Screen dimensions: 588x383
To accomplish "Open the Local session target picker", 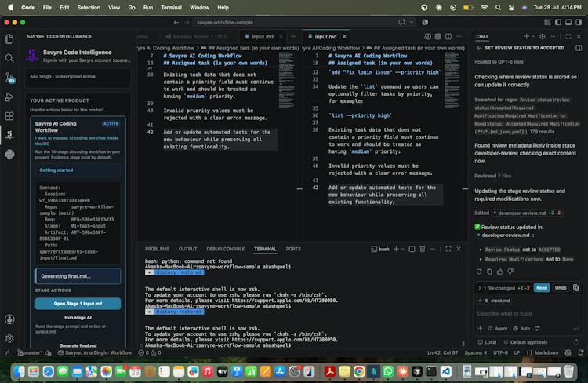I will [x=487, y=342].
